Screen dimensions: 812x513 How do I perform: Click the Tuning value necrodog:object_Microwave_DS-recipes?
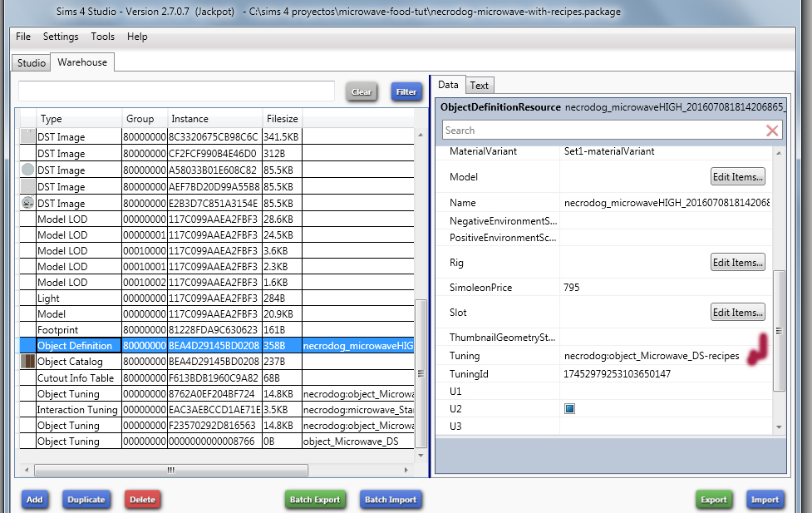coord(652,356)
